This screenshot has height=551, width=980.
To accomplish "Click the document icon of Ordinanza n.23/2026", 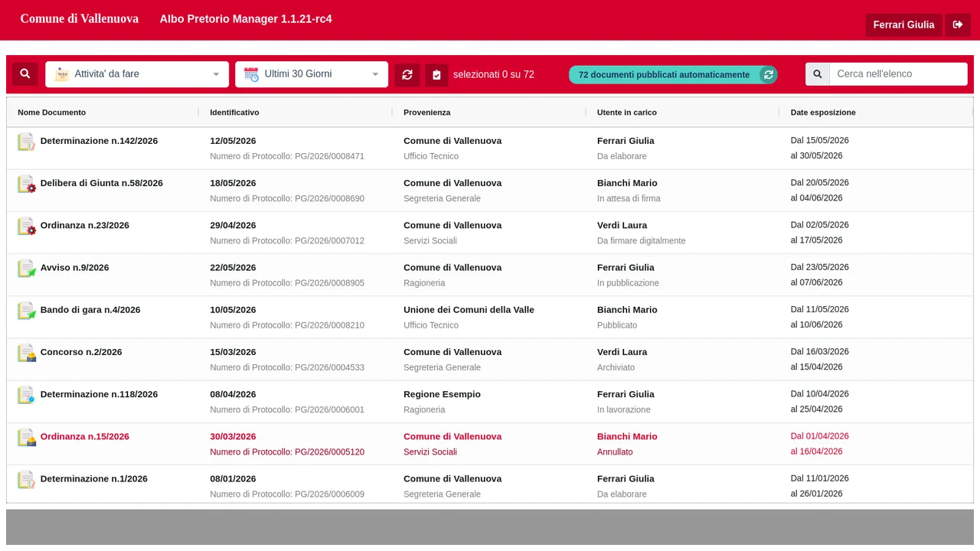I will click(27, 226).
